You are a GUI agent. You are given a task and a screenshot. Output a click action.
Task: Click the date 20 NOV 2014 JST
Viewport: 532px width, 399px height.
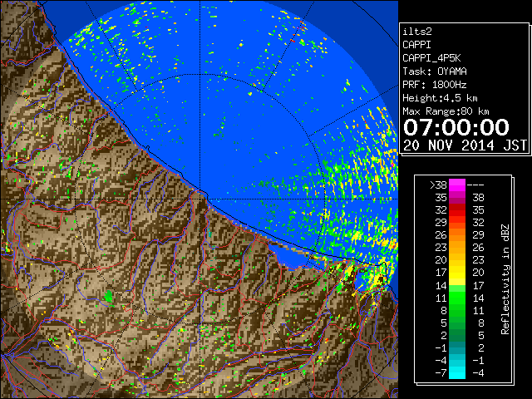[465, 145]
